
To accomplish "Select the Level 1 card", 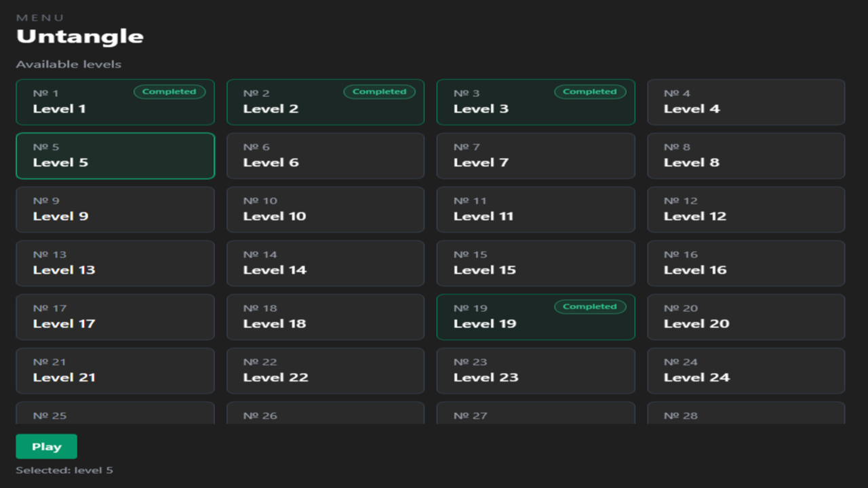I will pos(115,102).
